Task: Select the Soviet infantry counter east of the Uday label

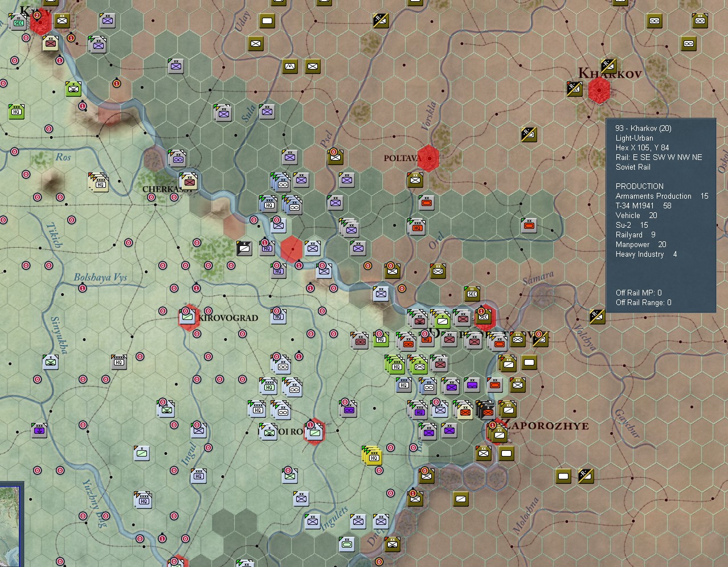Action: 256,43
